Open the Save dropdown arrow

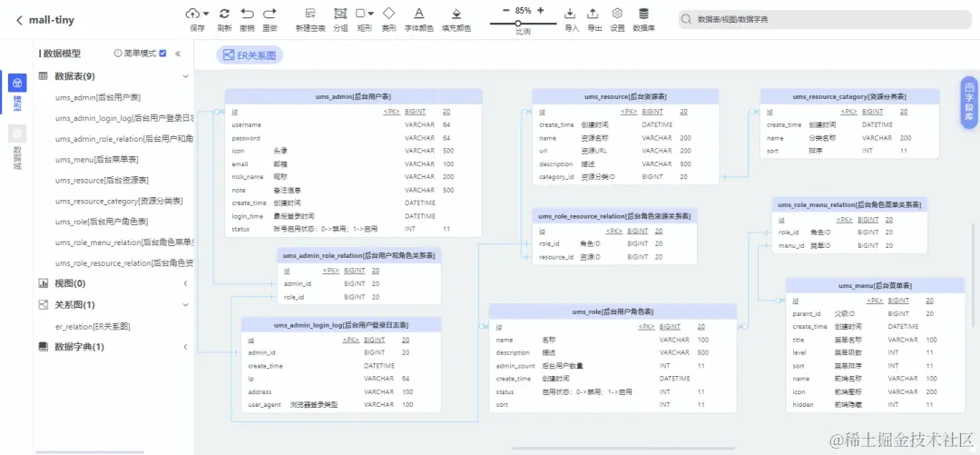206,13
